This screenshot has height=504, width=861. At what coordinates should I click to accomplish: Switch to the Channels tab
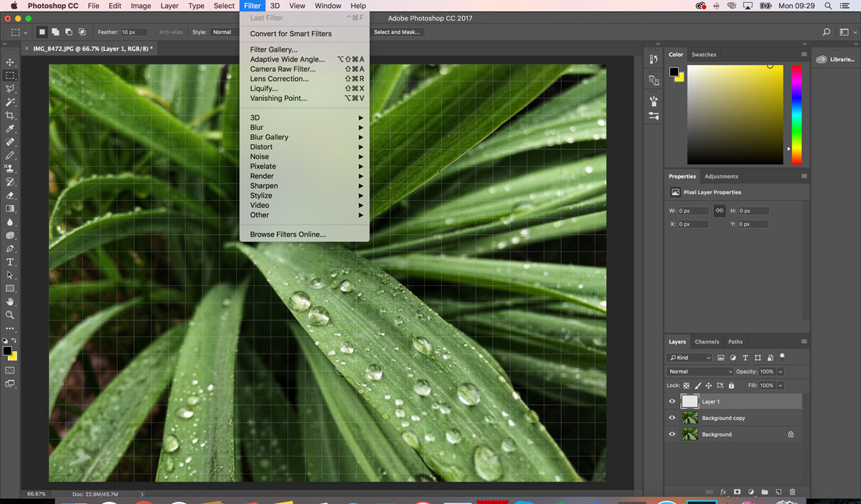707,341
